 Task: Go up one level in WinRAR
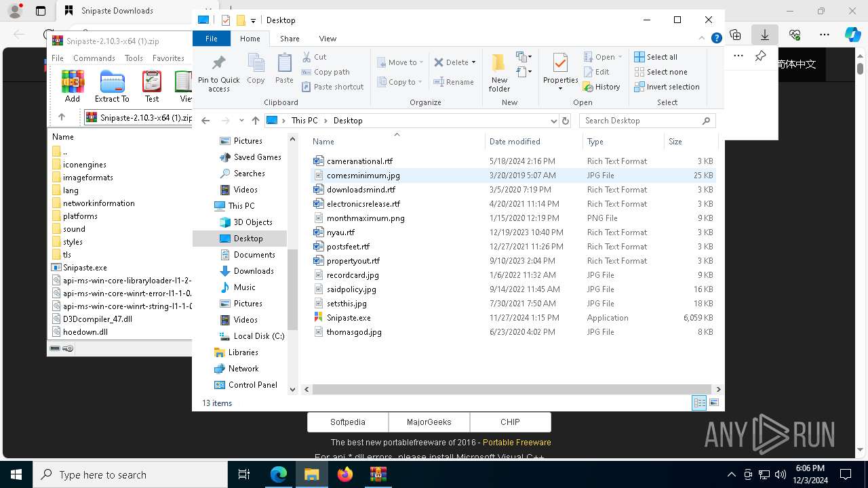62,117
